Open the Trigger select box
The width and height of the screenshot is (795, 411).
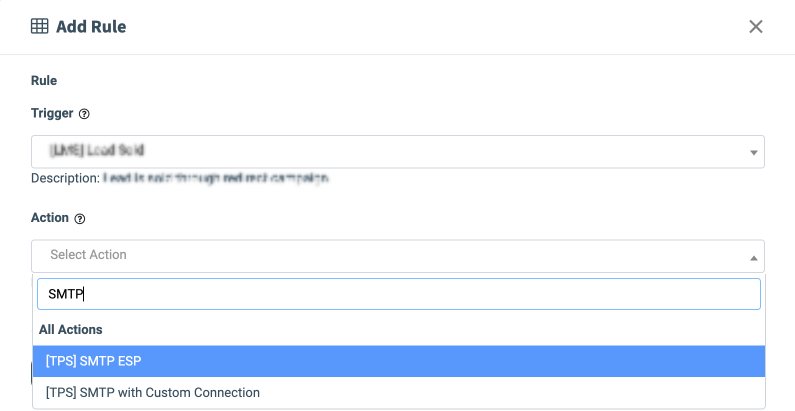(x=397, y=152)
